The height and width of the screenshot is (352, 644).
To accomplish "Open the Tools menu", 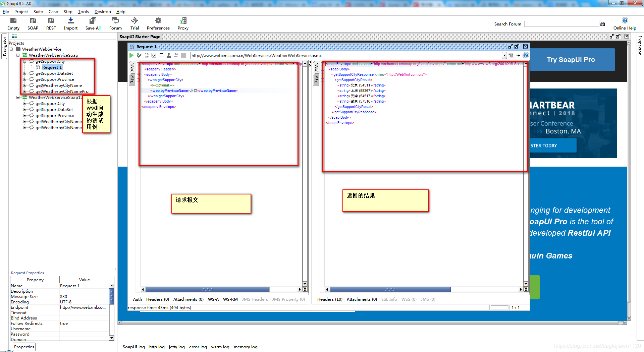I will (83, 11).
